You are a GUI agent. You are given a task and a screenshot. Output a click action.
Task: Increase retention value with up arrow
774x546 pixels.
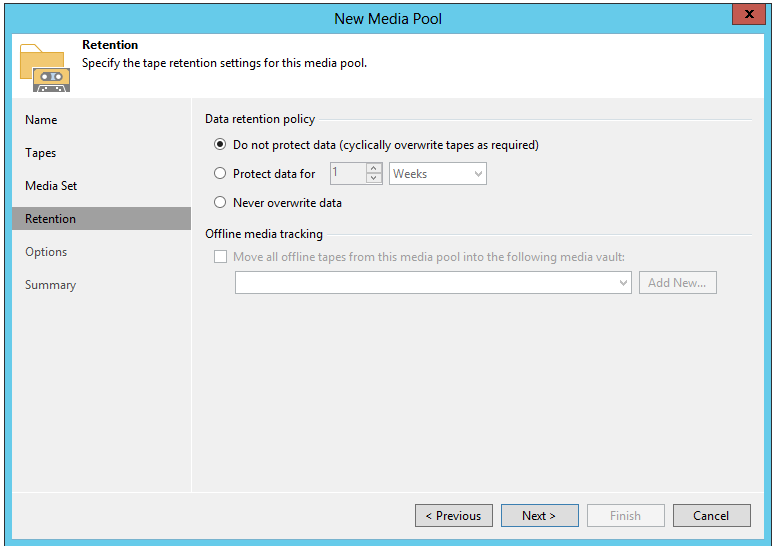tap(374, 168)
